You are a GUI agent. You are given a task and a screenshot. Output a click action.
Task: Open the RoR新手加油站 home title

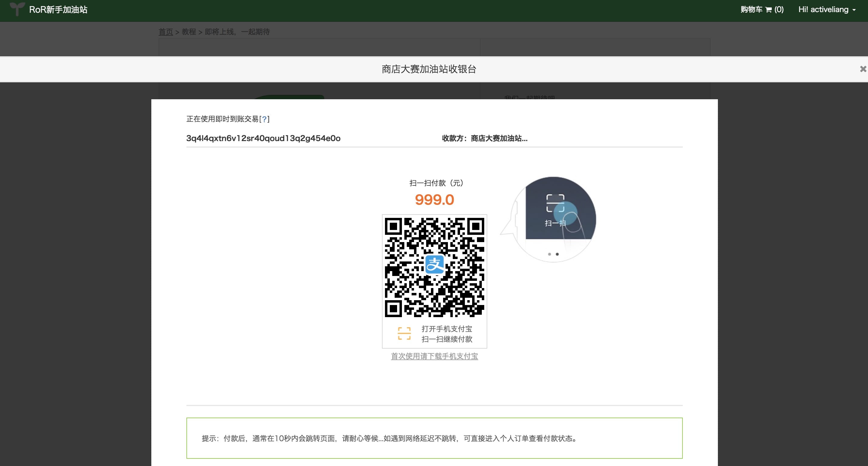point(58,9)
